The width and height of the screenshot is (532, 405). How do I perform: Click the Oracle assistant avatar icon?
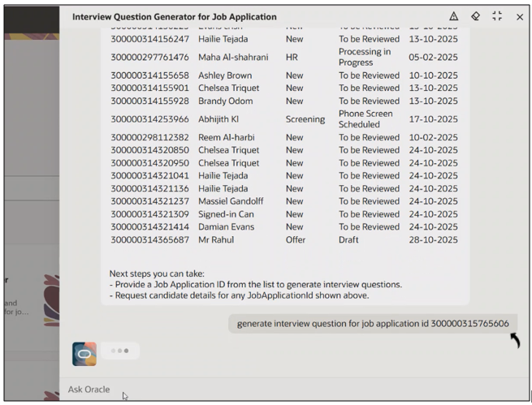pos(84,353)
